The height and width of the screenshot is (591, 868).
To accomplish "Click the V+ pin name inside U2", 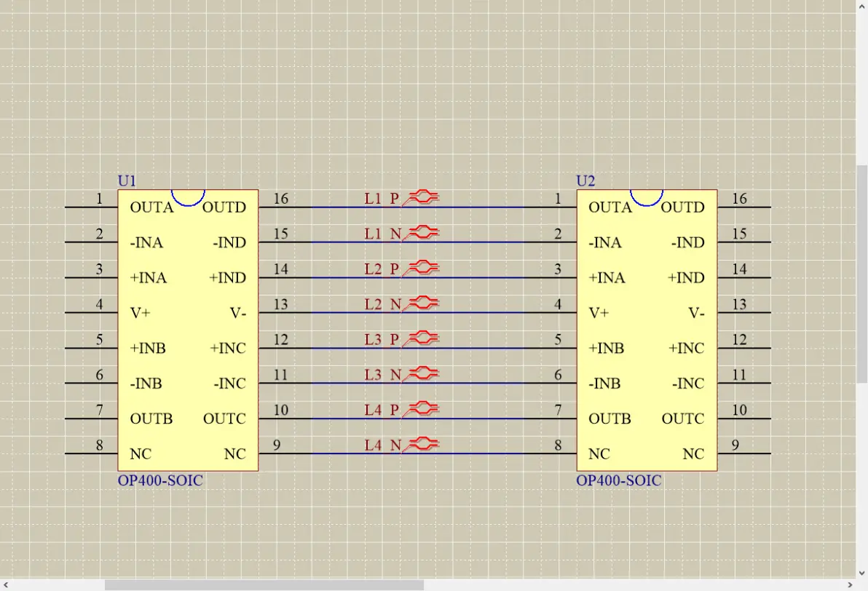I will coord(599,313).
